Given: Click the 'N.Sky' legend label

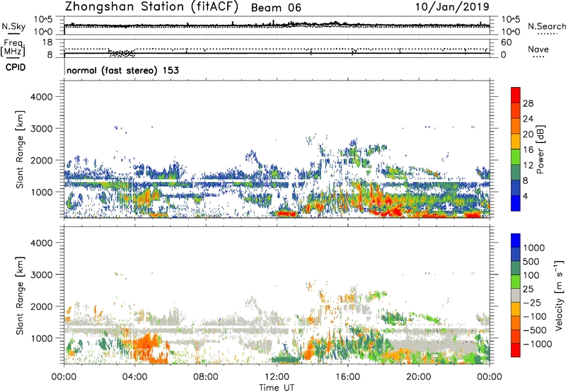Looking at the screenshot, I should 13,26.
